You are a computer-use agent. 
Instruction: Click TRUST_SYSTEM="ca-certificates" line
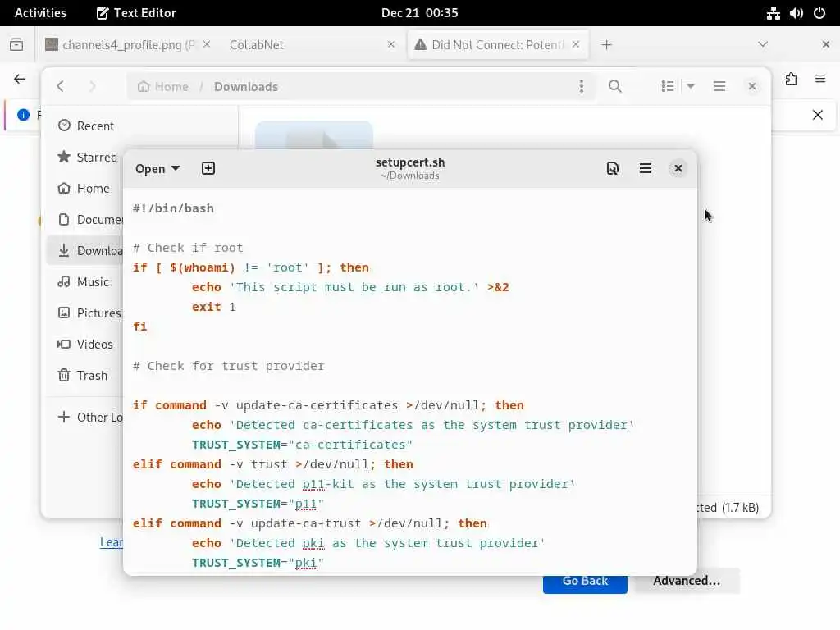tap(302, 445)
